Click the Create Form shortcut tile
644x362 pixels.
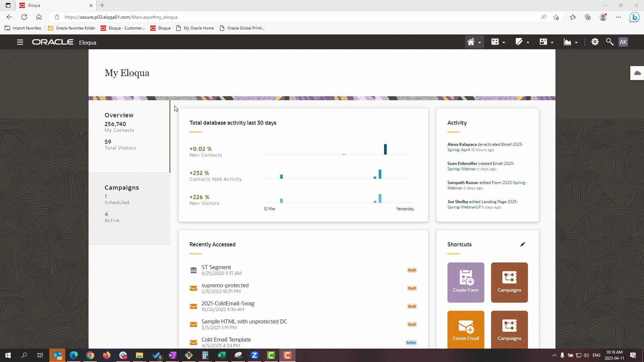click(466, 282)
